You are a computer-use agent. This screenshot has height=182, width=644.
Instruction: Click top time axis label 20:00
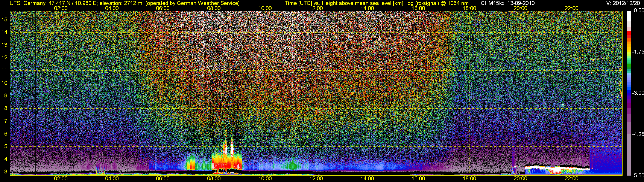point(521,8)
